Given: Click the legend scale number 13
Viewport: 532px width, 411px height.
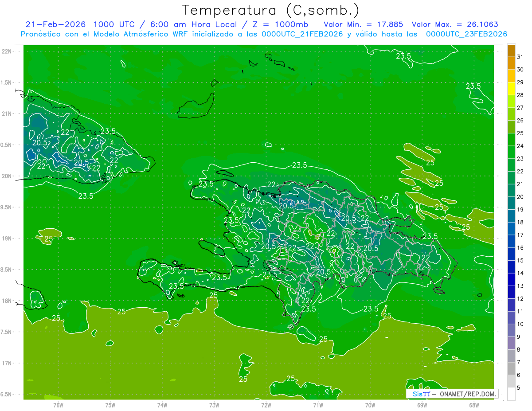Looking at the screenshot, I should [520, 286].
